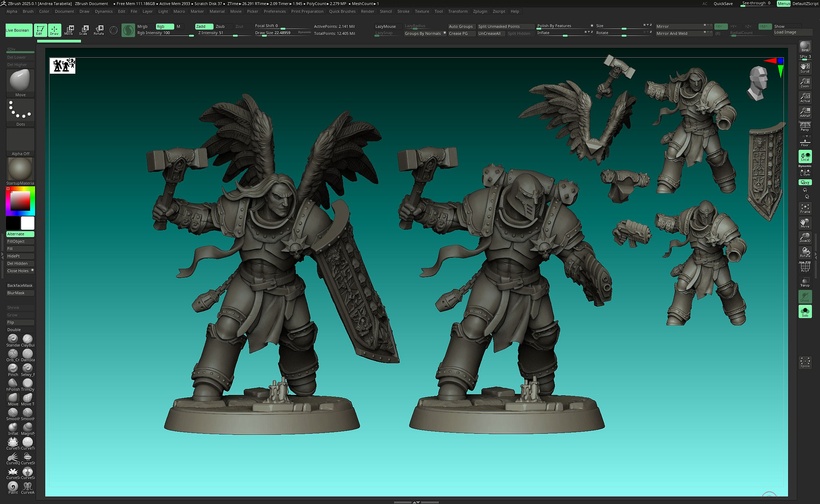Toggle the BackfaceMask button
This screenshot has width=820, height=504.
click(20, 285)
